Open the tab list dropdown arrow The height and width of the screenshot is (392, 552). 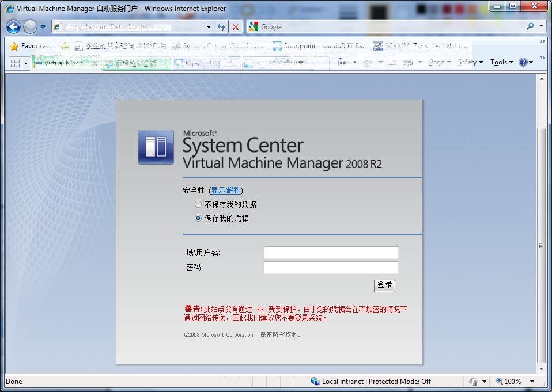tap(26, 64)
